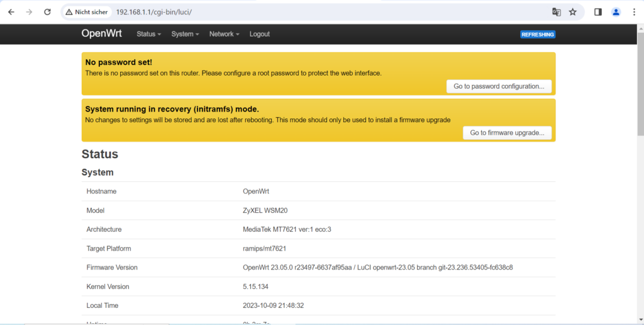This screenshot has height=325, width=644.
Task: Click the vertical scrollbar thumb
Action: [x=640, y=84]
